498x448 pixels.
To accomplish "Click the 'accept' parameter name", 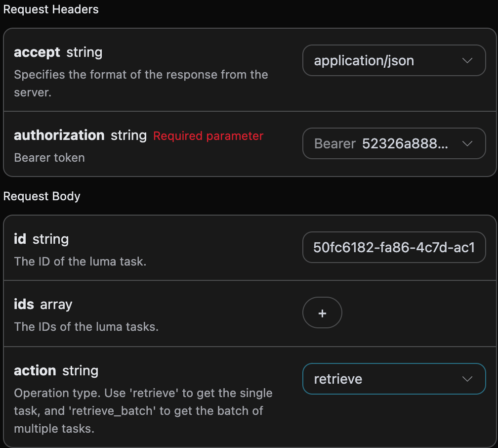I will click(37, 52).
